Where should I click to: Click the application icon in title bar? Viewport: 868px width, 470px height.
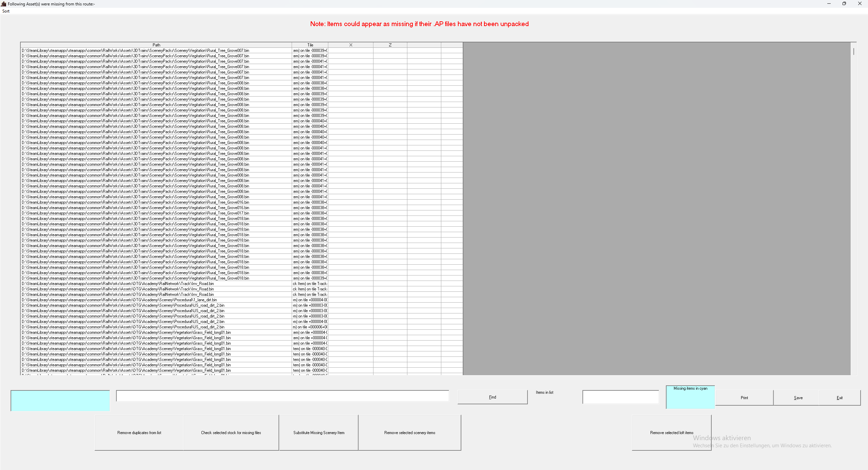[x=3, y=4]
